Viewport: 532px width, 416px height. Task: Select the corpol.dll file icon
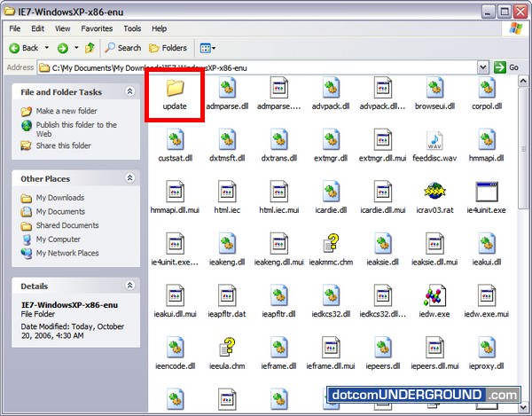click(487, 88)
